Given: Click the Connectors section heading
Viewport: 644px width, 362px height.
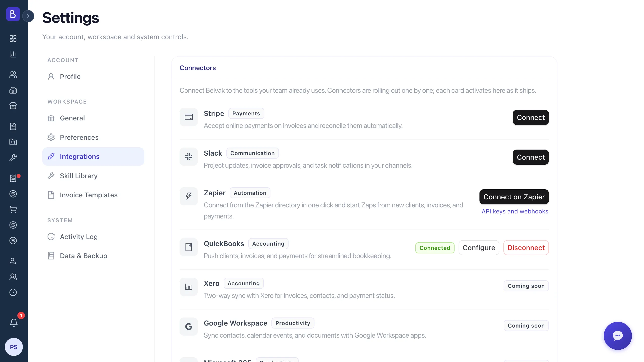Looking at the screenshot, I should [x=198, y=68].
